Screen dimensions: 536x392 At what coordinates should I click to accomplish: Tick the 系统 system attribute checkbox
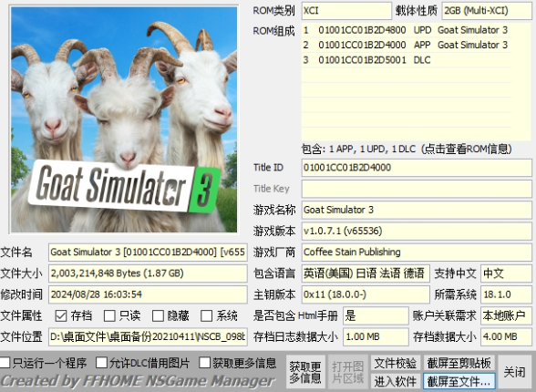coord(206,315)
